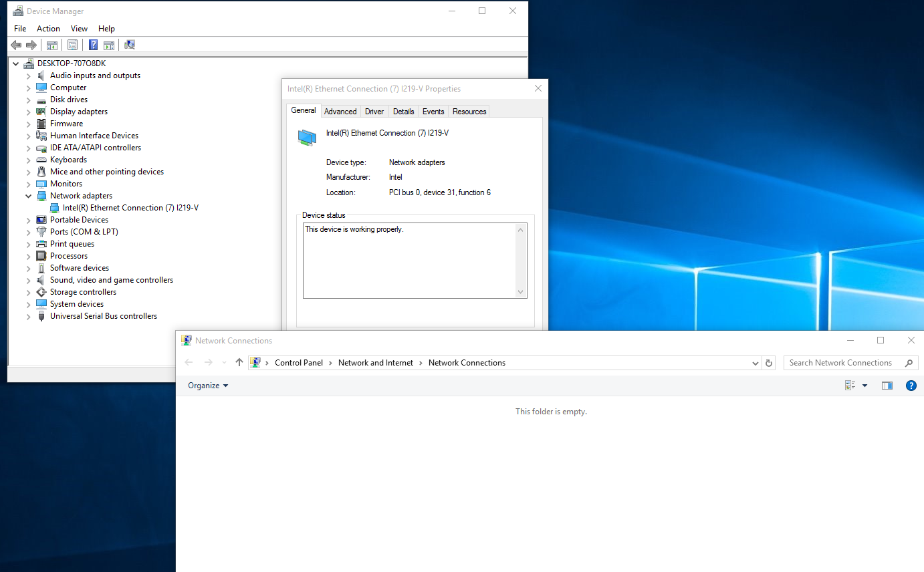Switch to the Resources tab in Properties
Image resolution: width=924 pixels, height=572 pixels.
(469, 112)
